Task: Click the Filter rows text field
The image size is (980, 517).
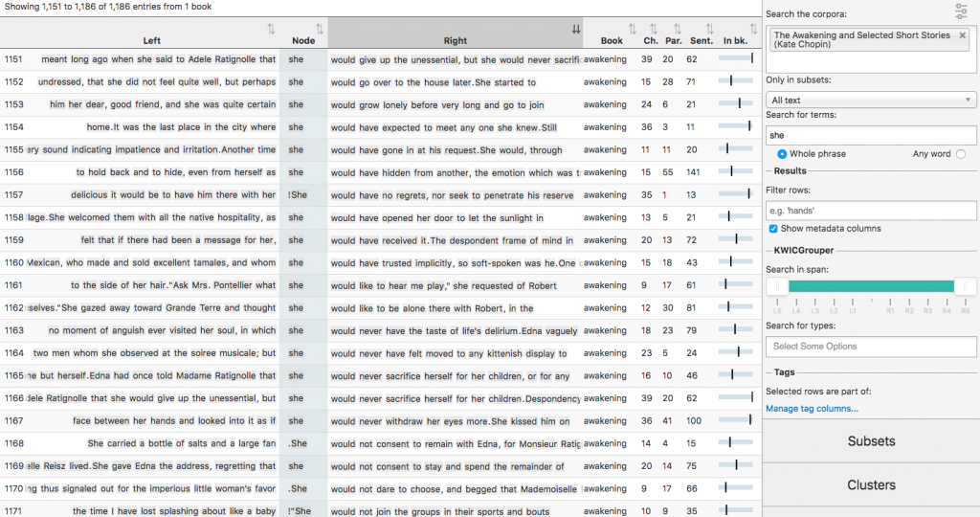Action: click(x=870, y=210)
